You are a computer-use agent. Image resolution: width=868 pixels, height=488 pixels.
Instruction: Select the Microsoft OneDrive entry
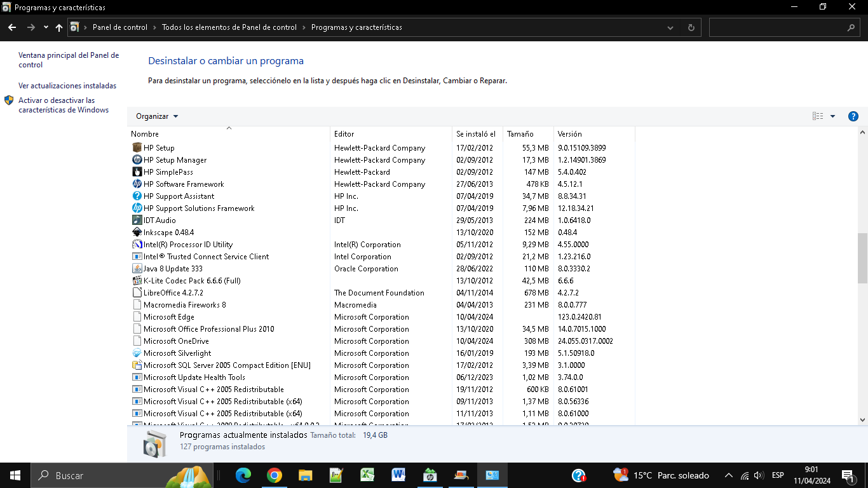point(381,341)
